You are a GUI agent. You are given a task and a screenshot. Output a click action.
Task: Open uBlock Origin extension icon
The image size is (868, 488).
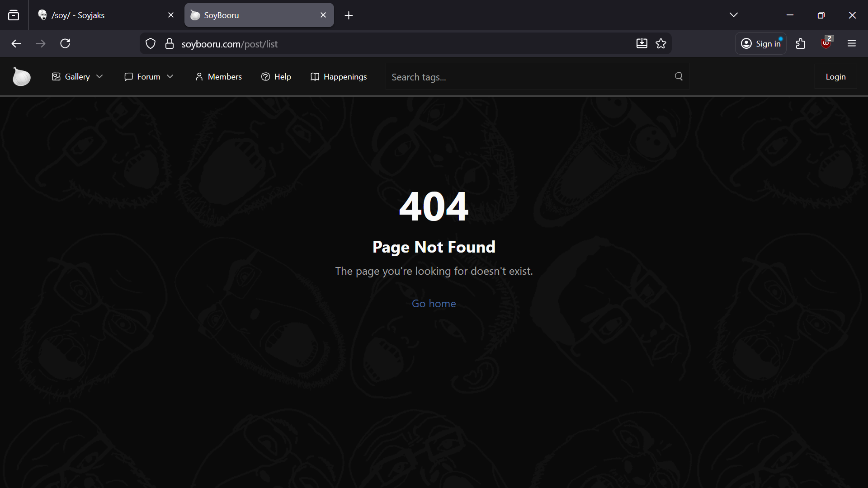[x=826, y=43]
